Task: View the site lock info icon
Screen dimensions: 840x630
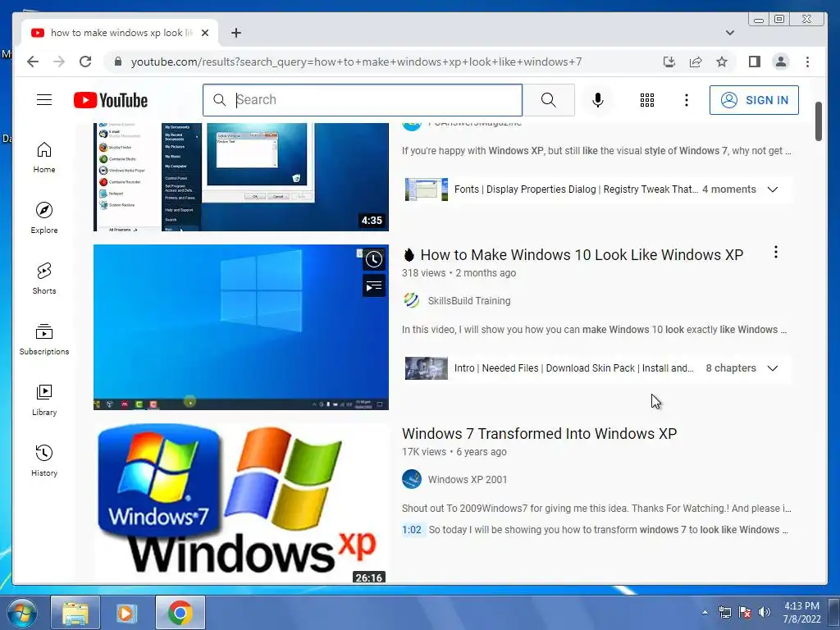Action: (118, 62)
